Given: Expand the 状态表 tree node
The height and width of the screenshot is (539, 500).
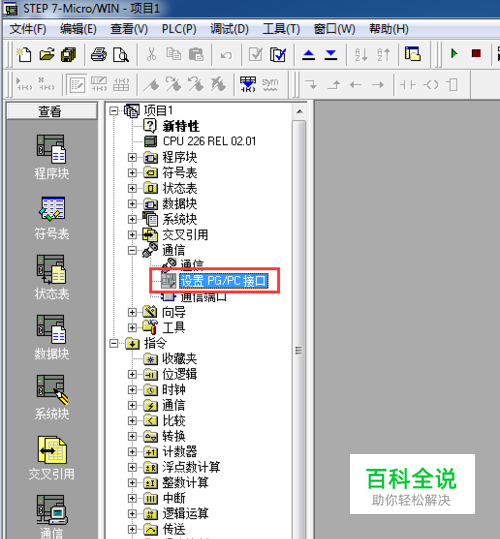Looking at the screenshot, I should pyautogui.click(x=132, y=188).
